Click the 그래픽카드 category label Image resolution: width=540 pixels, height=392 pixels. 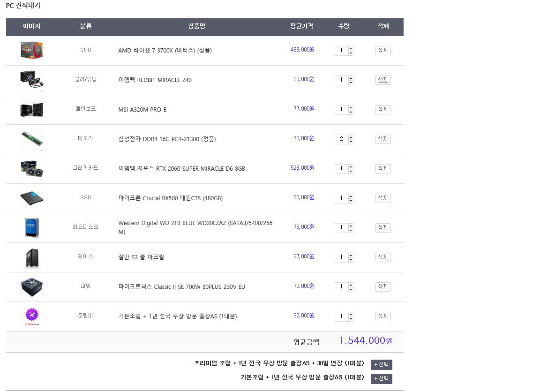(x=85, y=168)
